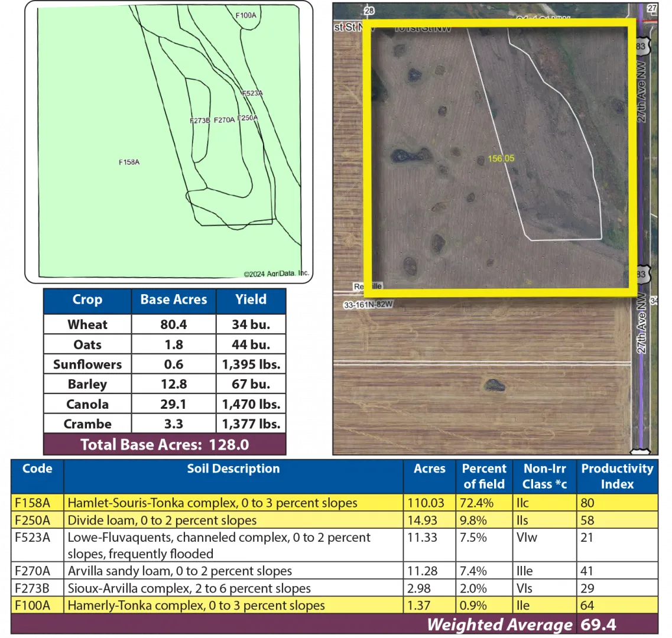Select the yellow-highlighted Hamlet-Souris-Tonka complex row
This screenshot has width=672, height=638.
(x=213, y=503)
